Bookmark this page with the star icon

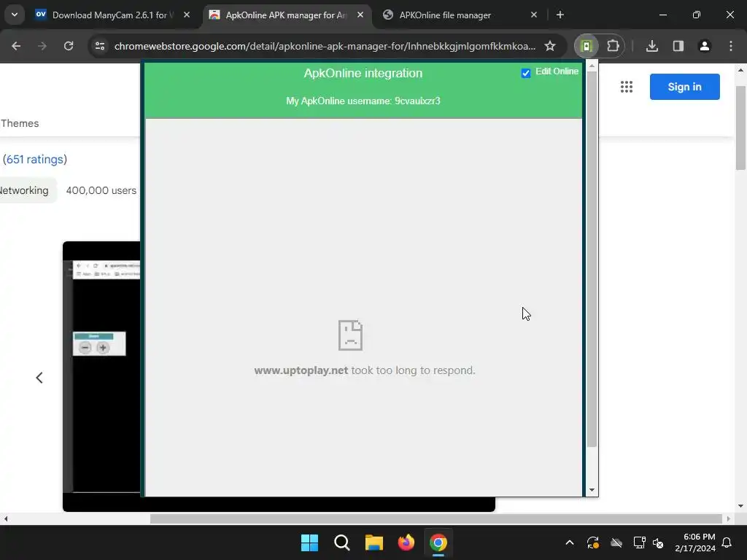point(550,46)
